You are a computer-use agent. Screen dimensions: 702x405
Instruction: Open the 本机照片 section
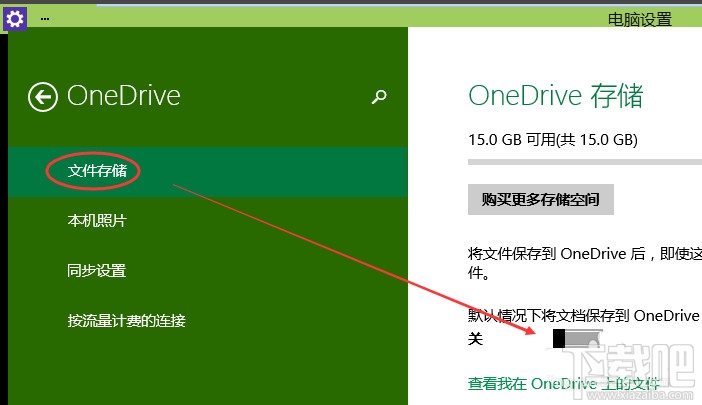coord(97,221)
